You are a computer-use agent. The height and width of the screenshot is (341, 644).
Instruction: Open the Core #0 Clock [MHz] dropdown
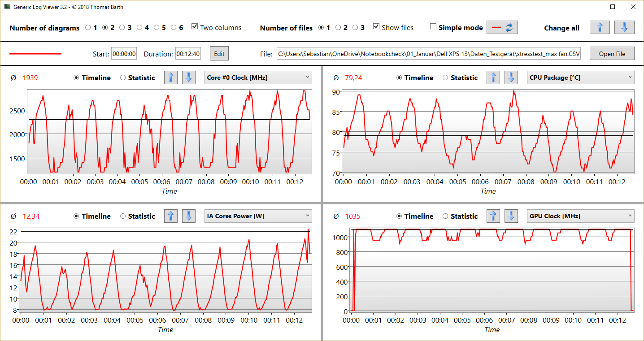coord(258,78)
